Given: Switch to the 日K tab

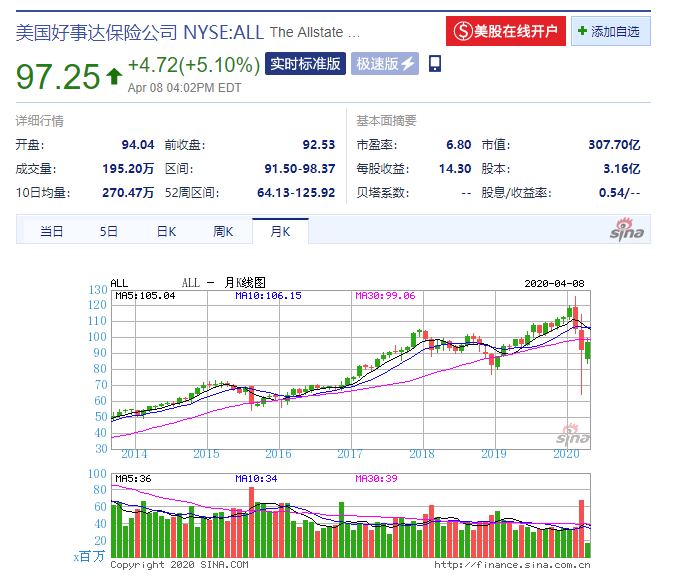Looking at the screenshot, I should pyautogui.click(x=165, y=232).
